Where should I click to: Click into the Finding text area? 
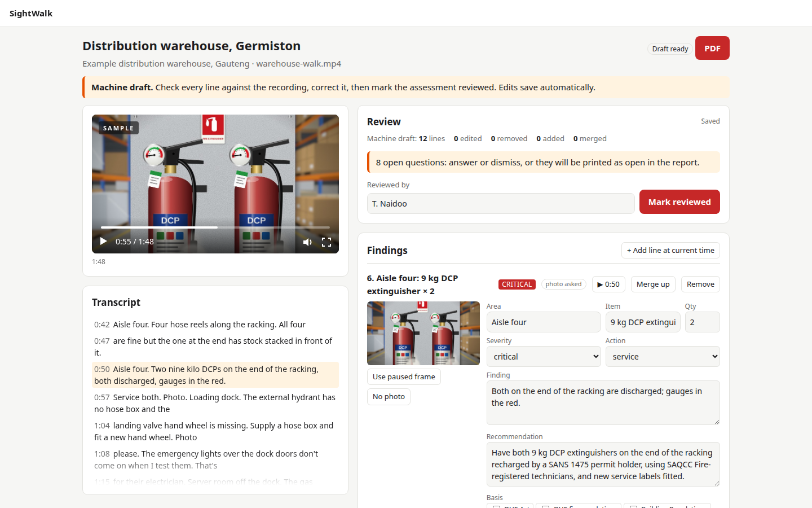[x=603, y=402]
